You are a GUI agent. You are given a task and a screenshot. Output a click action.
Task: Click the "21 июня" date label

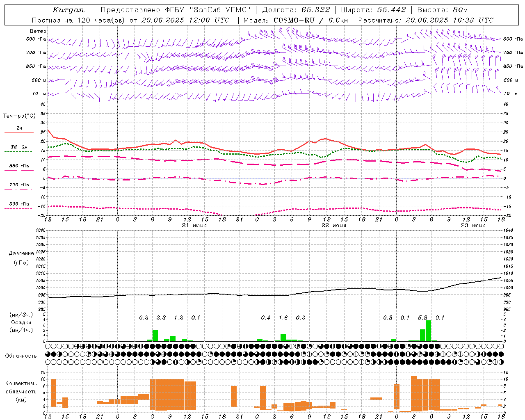(194, 226)
